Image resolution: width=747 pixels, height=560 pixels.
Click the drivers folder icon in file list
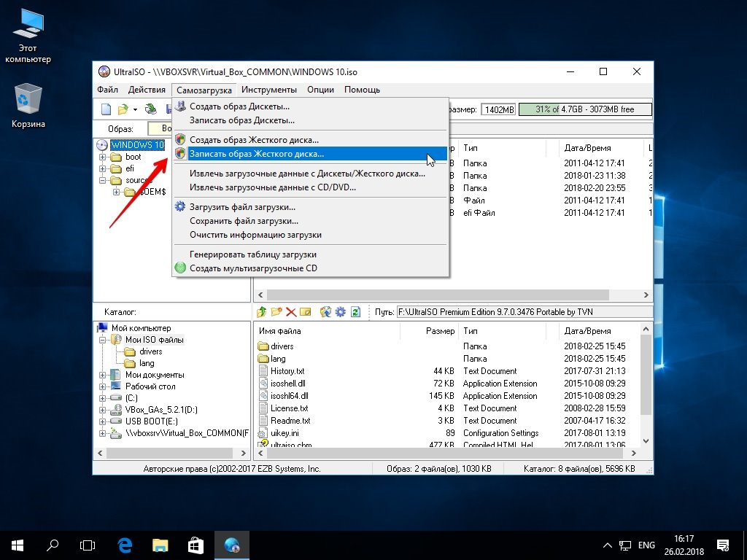tap(263, 346)
